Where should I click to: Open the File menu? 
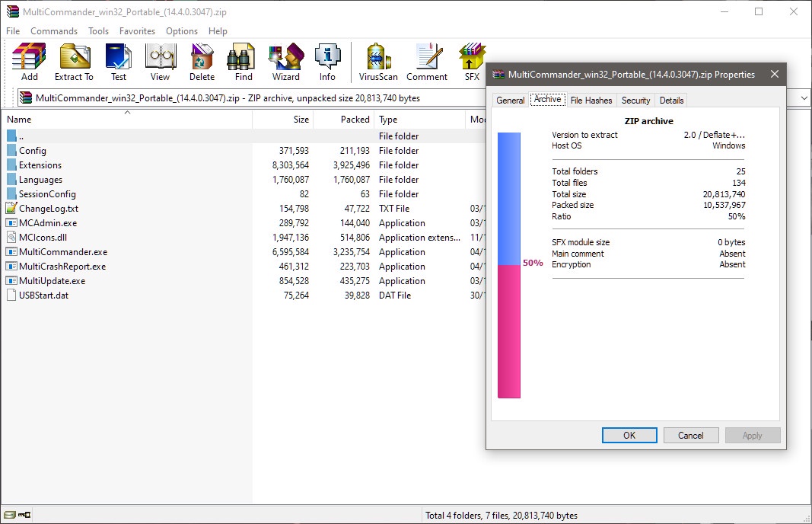pyautogui.click(x=13, y=31)
